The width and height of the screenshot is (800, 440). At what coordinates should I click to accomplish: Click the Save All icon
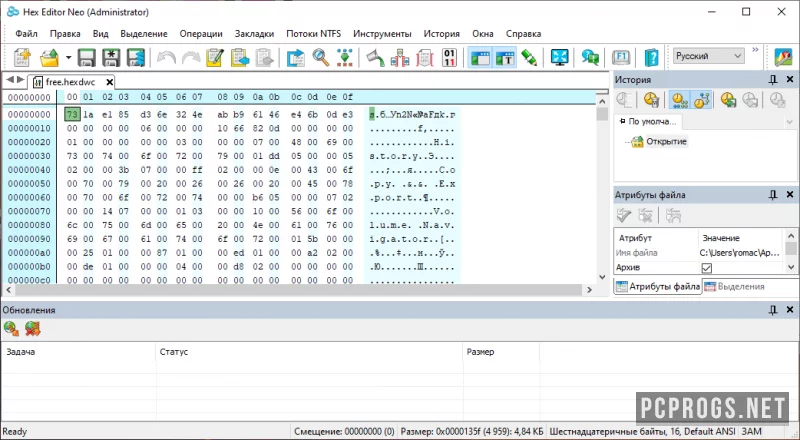[136, 57]
